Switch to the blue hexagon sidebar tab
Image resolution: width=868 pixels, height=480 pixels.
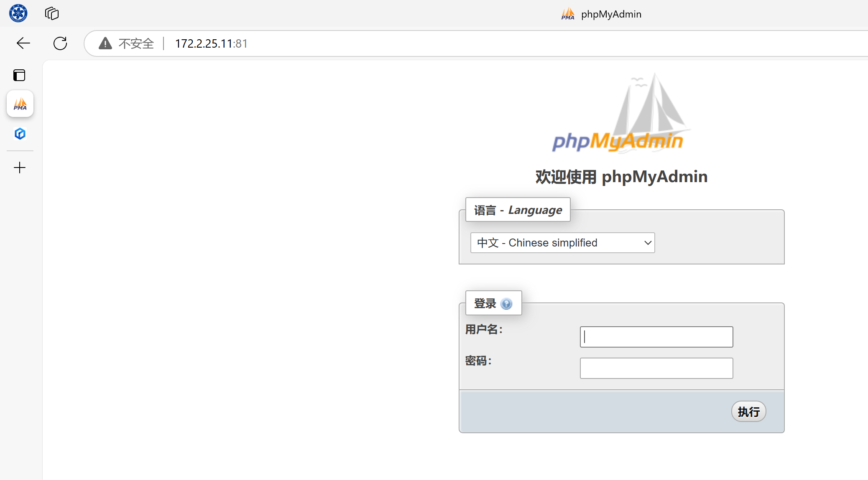(20, 134)
